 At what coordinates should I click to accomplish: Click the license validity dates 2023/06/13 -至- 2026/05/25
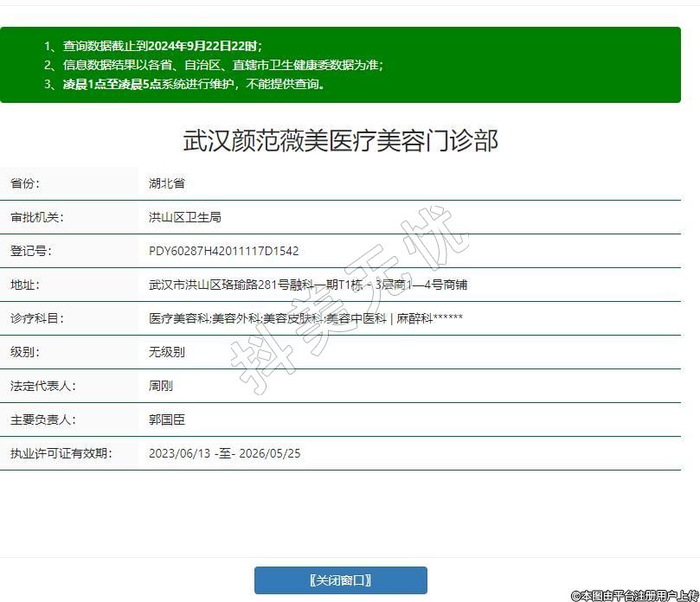pos(224,453)
